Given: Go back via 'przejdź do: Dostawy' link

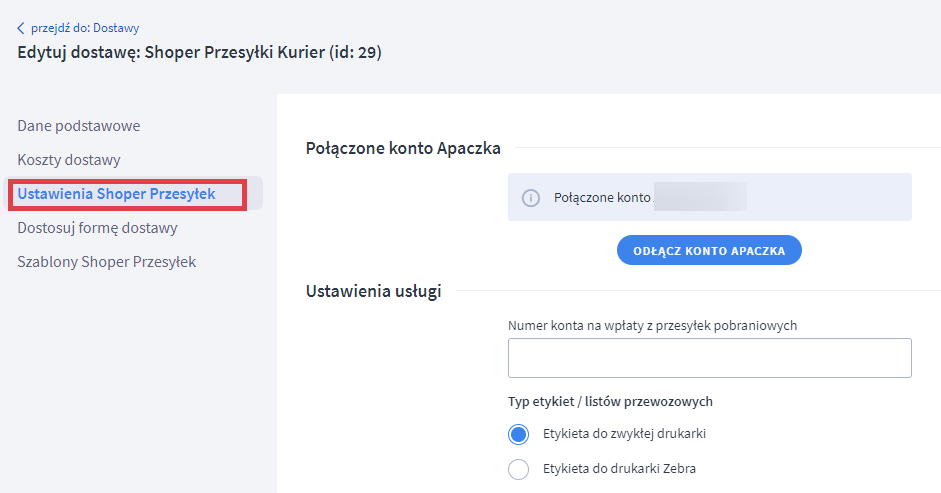Looking at the screenshot, I should (x=85, y=28).
